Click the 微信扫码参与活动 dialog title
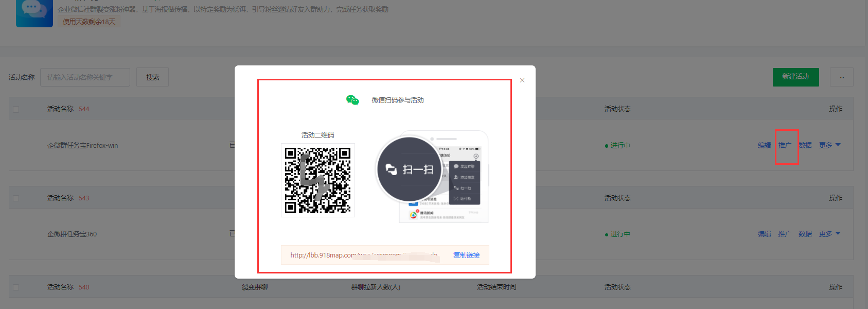Screen dimensions: 868x309 click(398, 100)
